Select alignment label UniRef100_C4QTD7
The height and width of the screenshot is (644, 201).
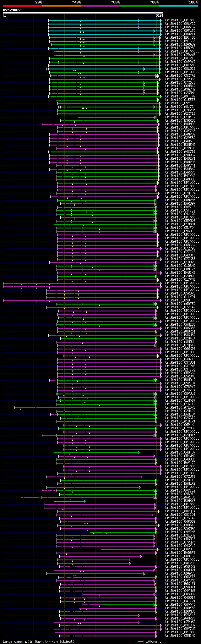(x=180, y=452)
